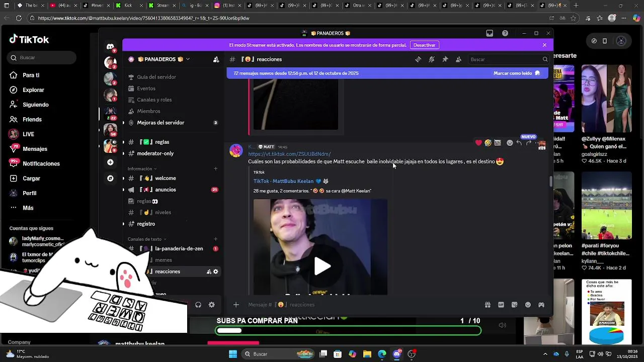Toggle the muted notification bell in channel header

click(432, 59)
